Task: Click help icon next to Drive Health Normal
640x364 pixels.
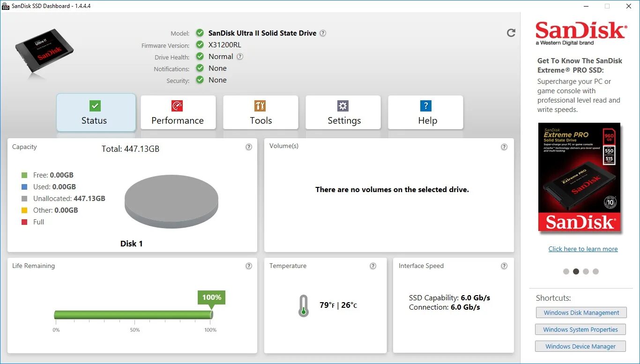Action: [x=240, y=57]
